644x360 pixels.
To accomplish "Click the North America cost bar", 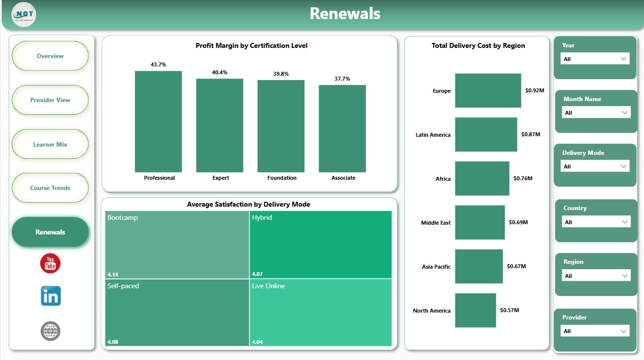I will (x=475, y=310).
